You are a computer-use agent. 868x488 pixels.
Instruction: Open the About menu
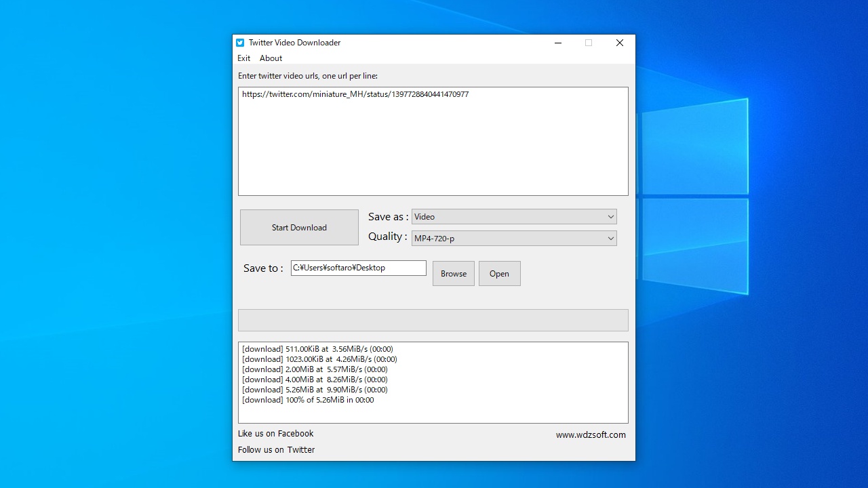(x=271, y=58)
